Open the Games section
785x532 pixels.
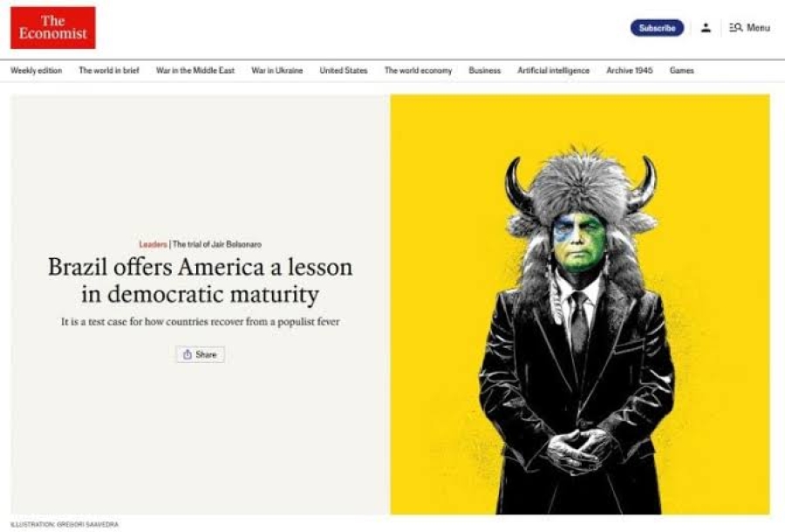click(x=682, y=71)
